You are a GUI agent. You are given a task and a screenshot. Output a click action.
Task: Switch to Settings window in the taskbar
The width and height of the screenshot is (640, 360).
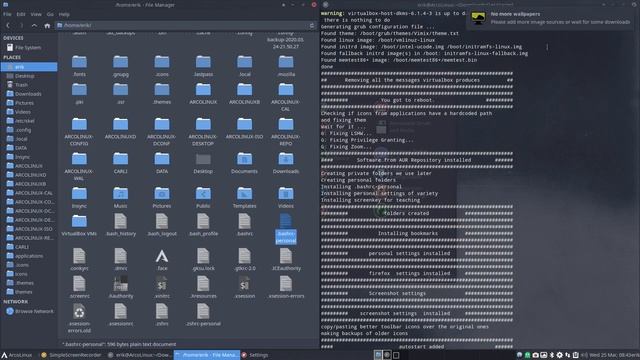pos(255,355)
